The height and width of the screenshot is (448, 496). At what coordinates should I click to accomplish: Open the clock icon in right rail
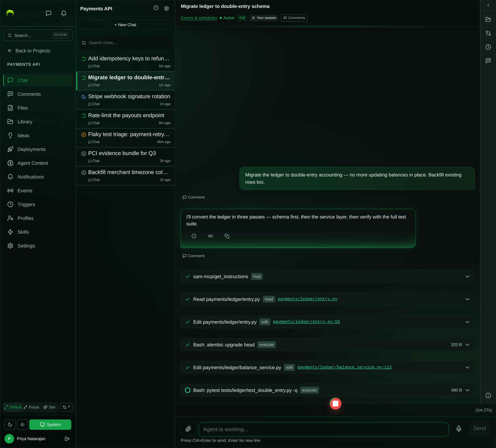click(488, 47)
